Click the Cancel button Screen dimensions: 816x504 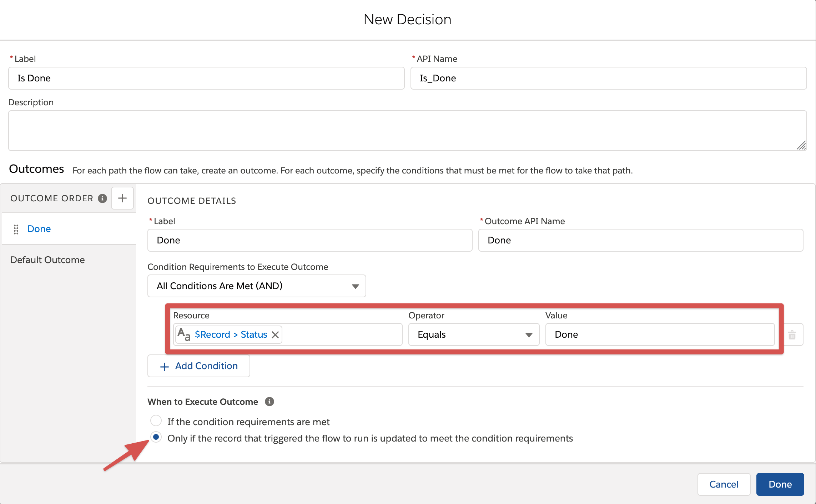coord(724,484)
